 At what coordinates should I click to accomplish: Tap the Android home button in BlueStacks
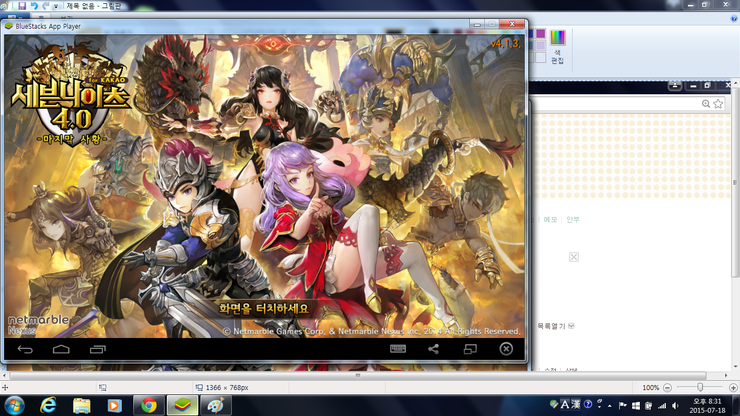pos(61,349)
